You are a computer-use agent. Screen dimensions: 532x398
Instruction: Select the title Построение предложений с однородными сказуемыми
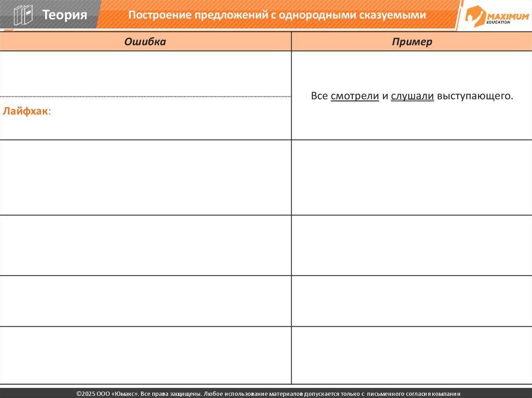(x=277, y=15)
